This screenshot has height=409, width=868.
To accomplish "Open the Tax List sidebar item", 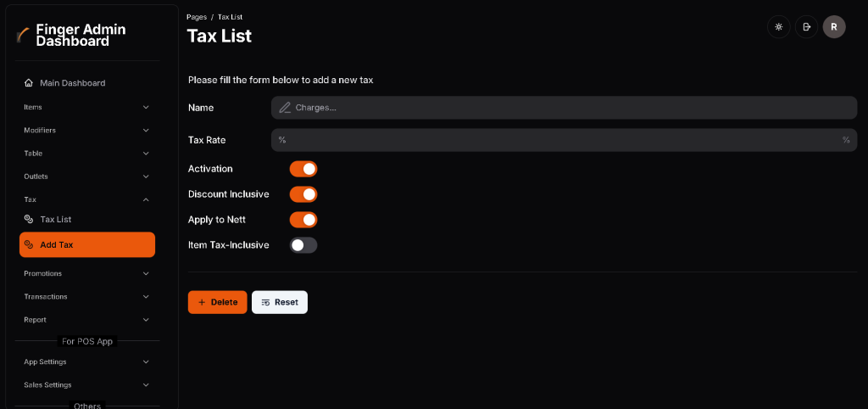I will pyautogui.click(x=56, y=220).
